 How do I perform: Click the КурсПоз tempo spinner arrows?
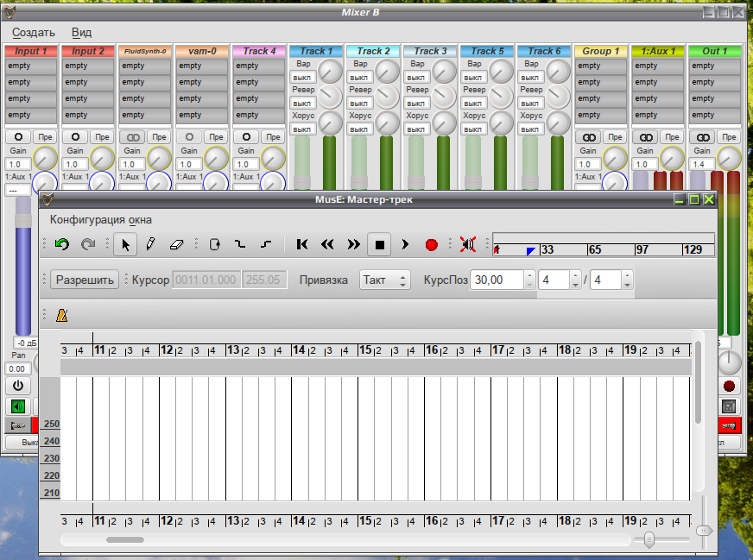click(529, 280)
